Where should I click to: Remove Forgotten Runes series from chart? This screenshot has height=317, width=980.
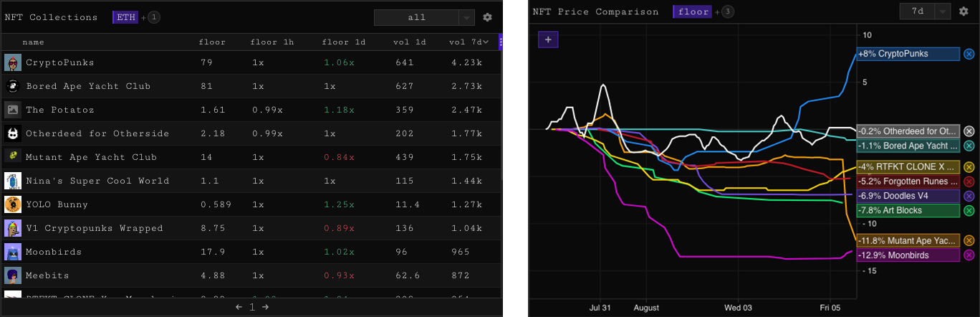click(x=969, y=181)
